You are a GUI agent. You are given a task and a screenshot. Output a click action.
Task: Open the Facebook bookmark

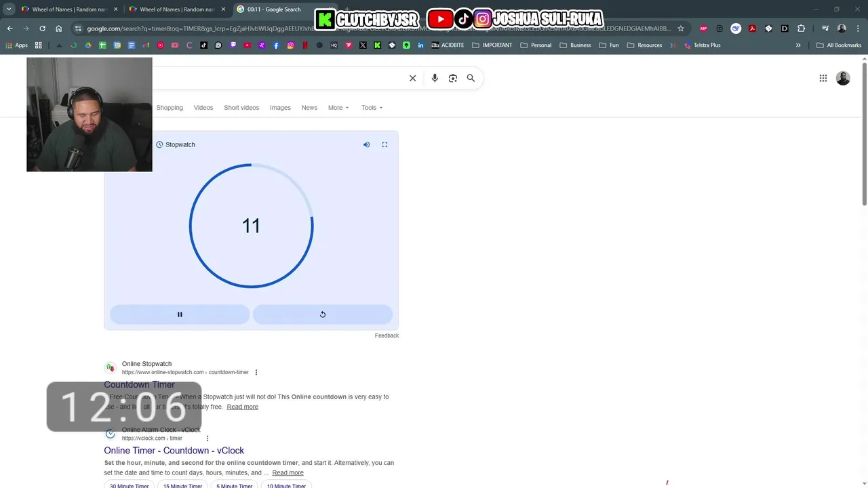[x=276, y=45]
